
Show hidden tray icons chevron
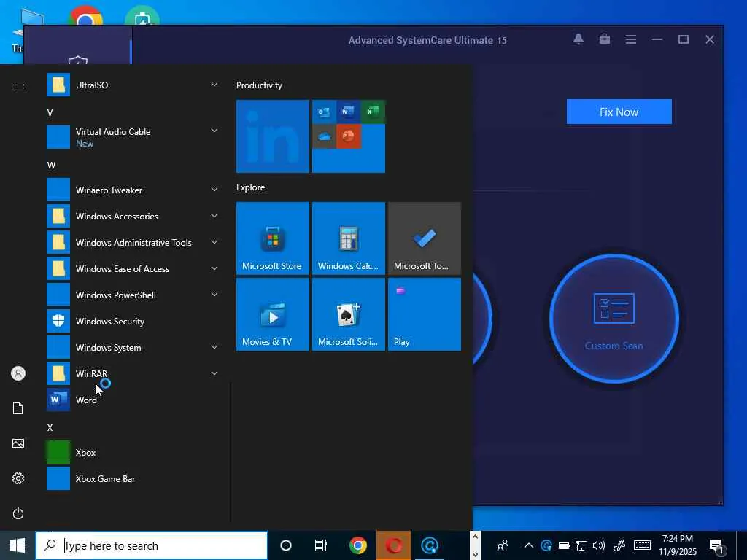tap(529, 545)
